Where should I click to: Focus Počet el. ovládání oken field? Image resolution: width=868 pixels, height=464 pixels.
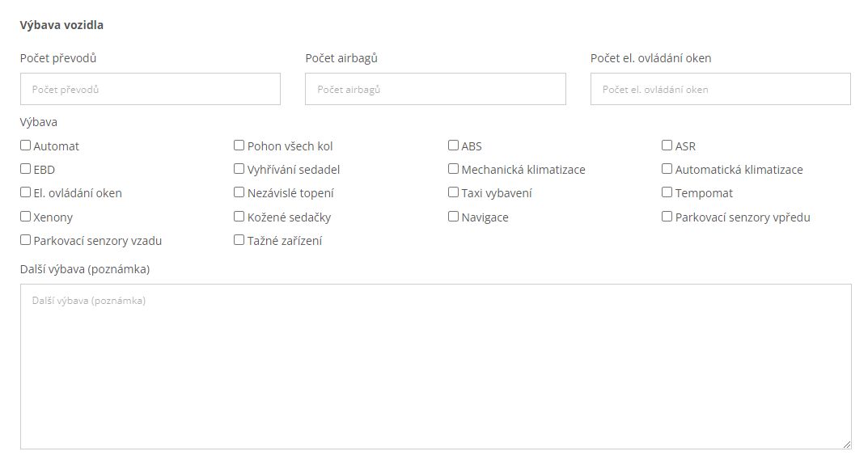(721, 89)
